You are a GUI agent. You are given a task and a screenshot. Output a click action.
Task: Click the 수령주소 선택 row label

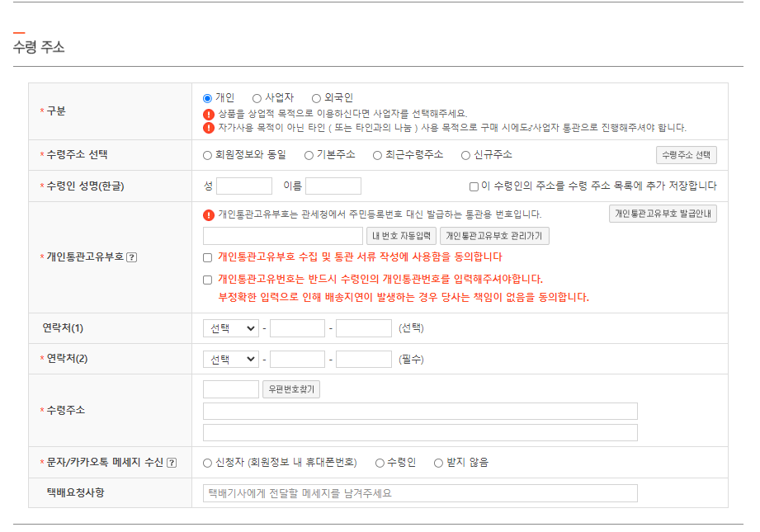pos(77,154)
